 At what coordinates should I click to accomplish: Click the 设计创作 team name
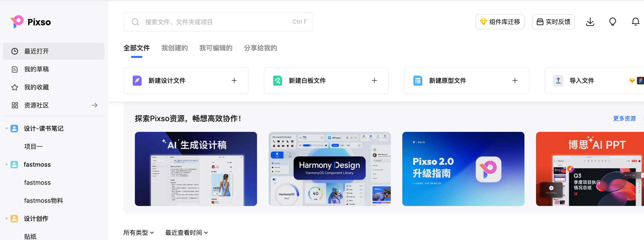[x=36, y=218]
